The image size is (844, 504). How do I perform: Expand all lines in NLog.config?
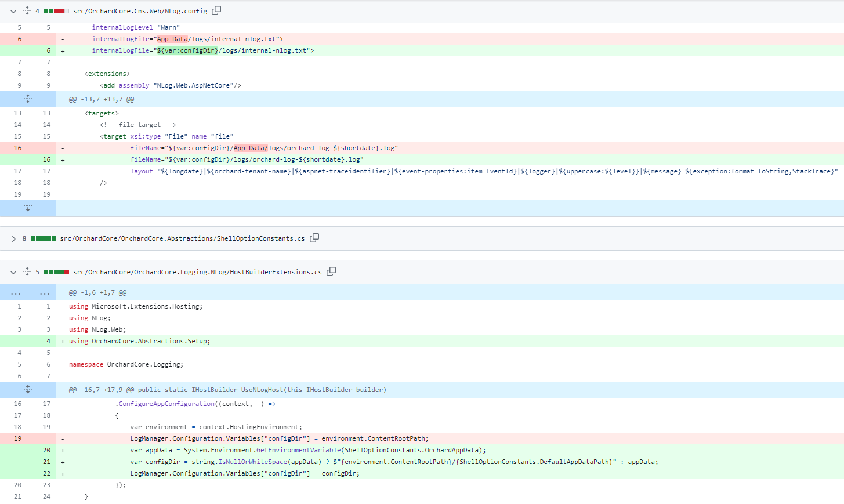point(27,10)
